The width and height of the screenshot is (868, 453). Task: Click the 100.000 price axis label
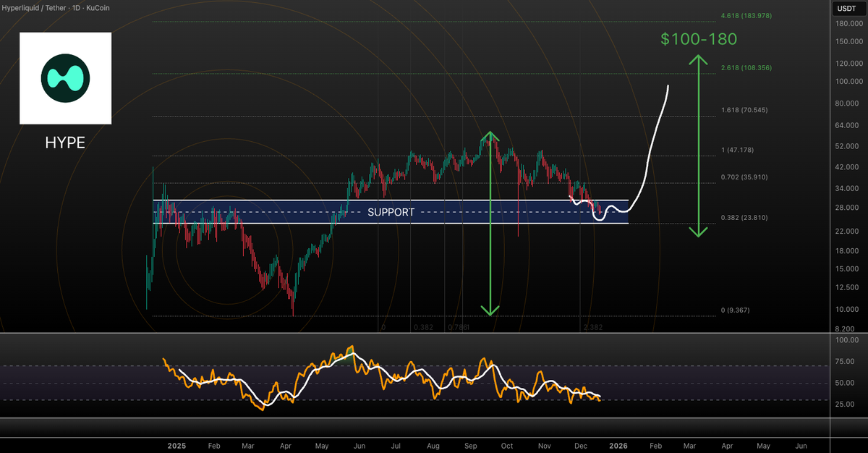point(848,82)
